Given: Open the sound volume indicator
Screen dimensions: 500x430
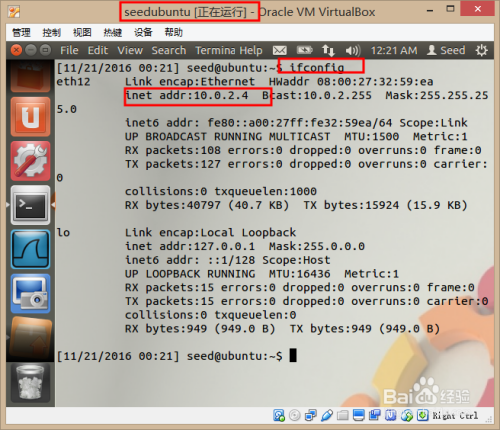Looking at the screenshot, I should pos(353,51).
